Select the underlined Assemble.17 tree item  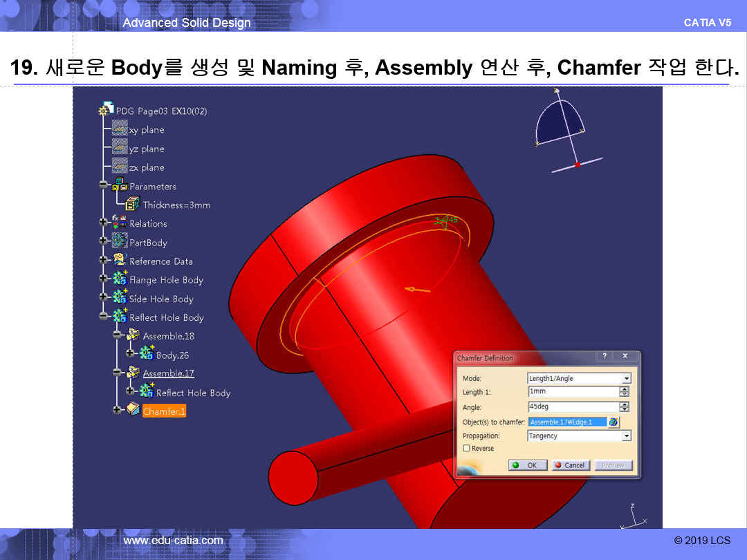click(x=168, y=373)
